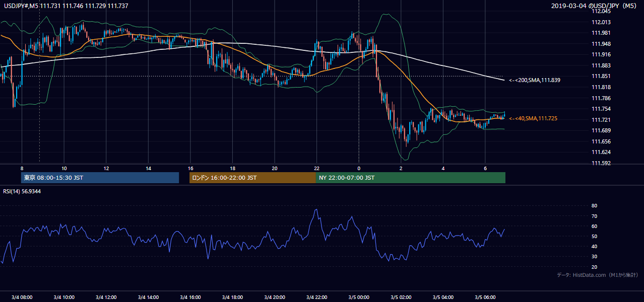Click the 3/4 08:00 date label
Image resolution: width=644 pixels, height=302 pixels.
pos(22,297)
